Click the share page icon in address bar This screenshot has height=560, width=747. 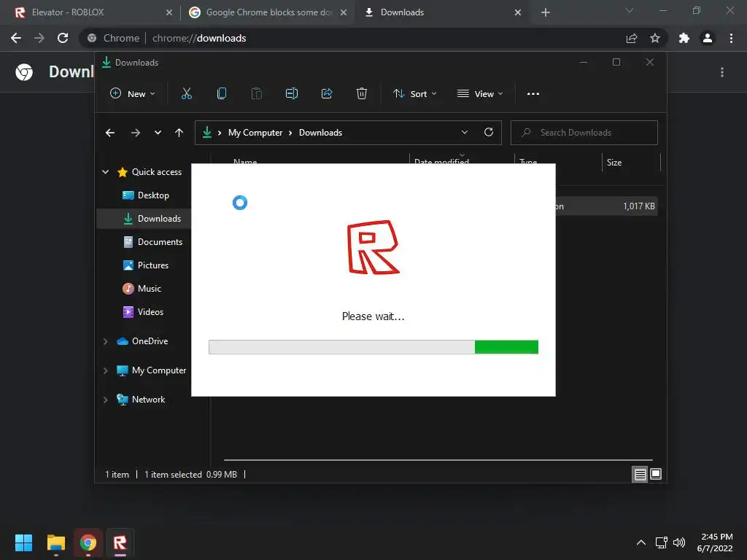(x=632, y=38)
